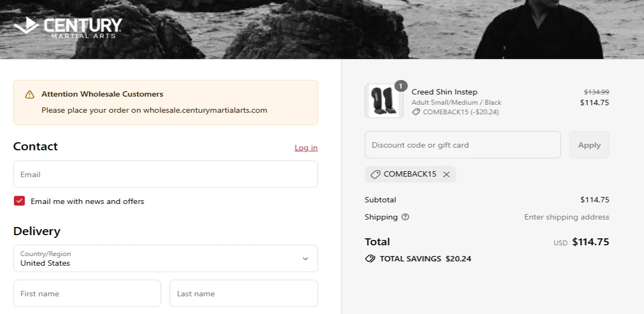Click the Creed Shin Instep product thumbnail
The width and height of the screenshot is (644, 314).
pyautogui.click(x=384, y=101)
